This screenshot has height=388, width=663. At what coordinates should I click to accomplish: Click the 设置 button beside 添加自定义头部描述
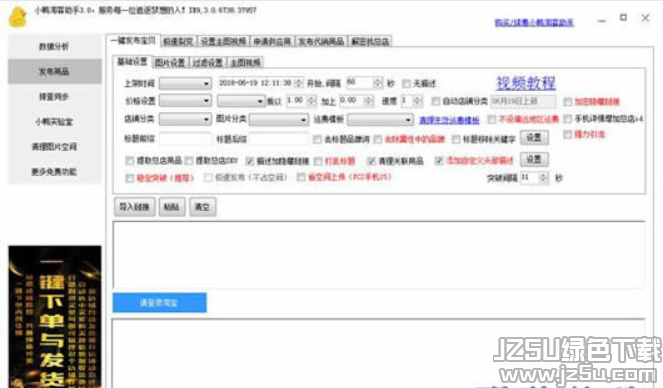click(534, 159)
